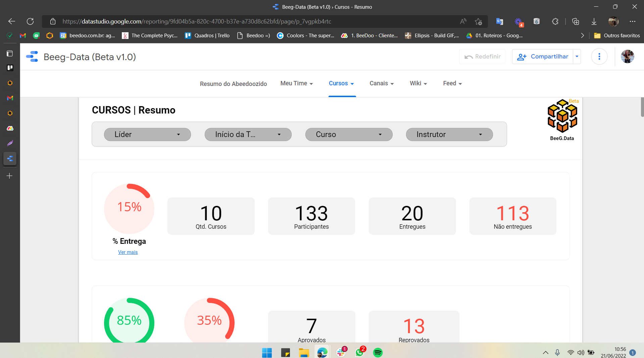The width and height of the screenshot is (644, 358).
Task: Open Trello icon in browser sidebar
Action: [x=10, y=68]
